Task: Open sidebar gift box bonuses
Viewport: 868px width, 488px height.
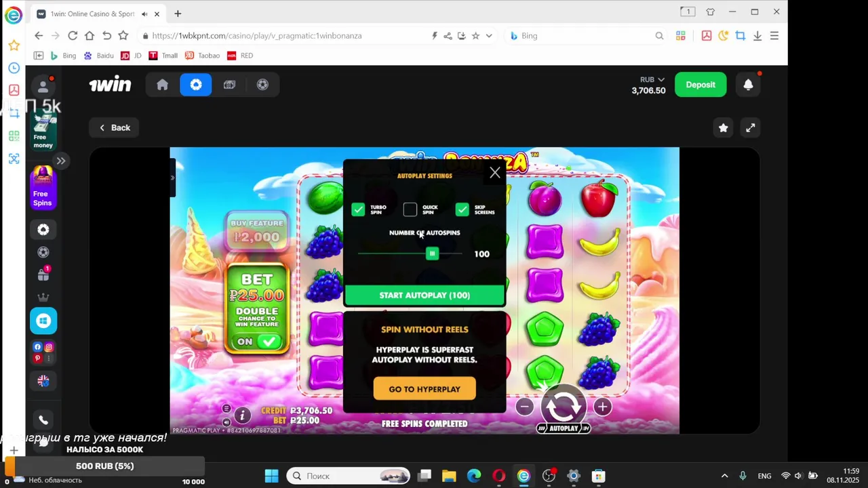Action: pyautogui.click(x=43, y=274)
